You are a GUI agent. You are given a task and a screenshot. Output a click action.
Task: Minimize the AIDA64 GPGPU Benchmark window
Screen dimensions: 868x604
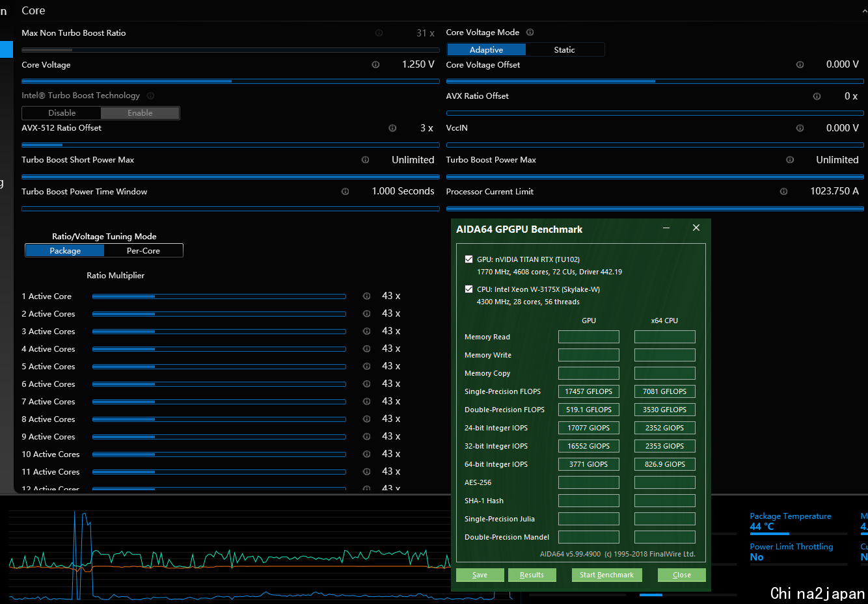pyautogui.click(x=666, y=228)
